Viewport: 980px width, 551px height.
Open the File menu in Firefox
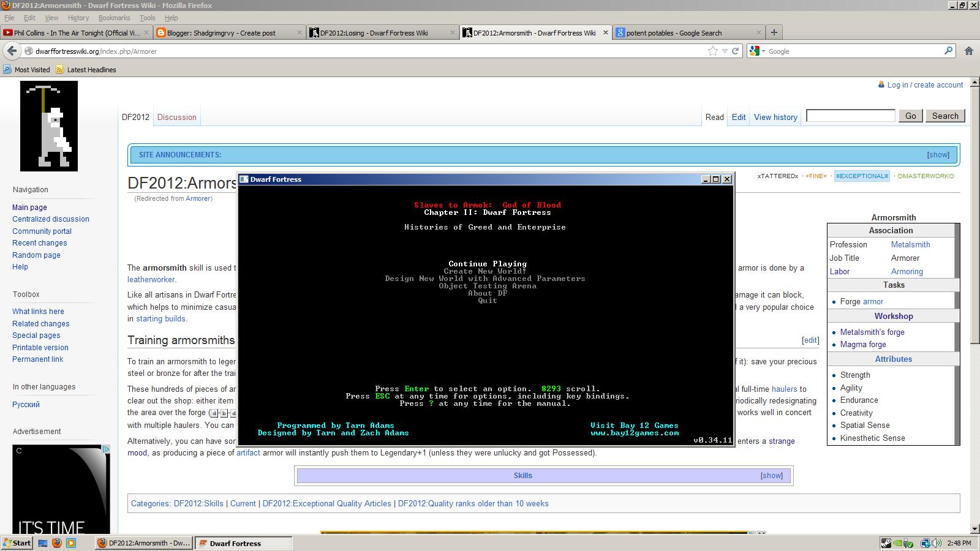pyautogui.click(x=9, y=18)
